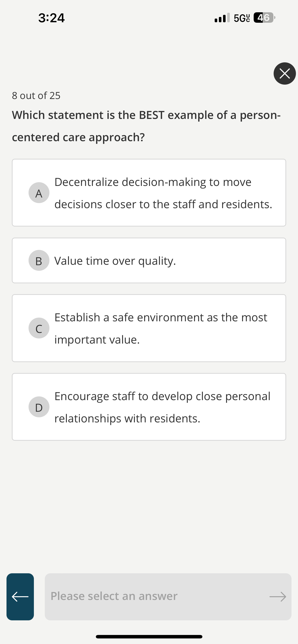This screenshot has width=298, height=644.
Task: Select answer C about a safe environment
Action: click(149, 328)
